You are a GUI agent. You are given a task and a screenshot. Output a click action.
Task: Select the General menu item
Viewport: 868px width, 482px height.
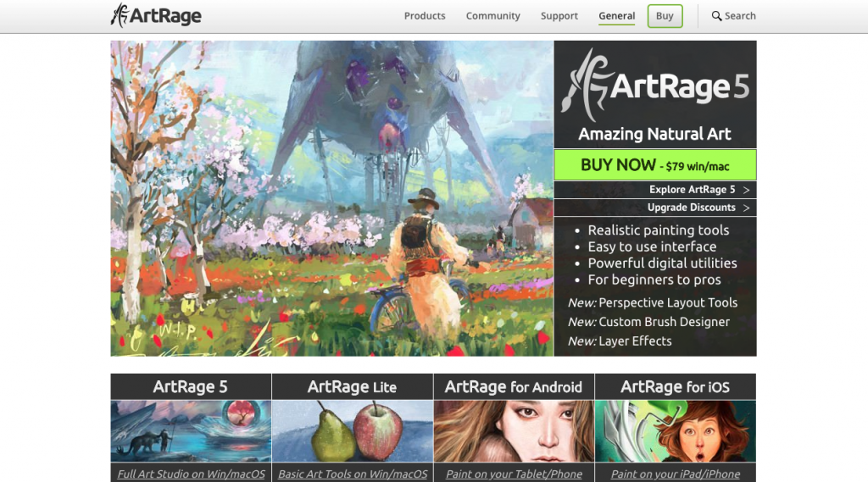click(x=616, y=16)
